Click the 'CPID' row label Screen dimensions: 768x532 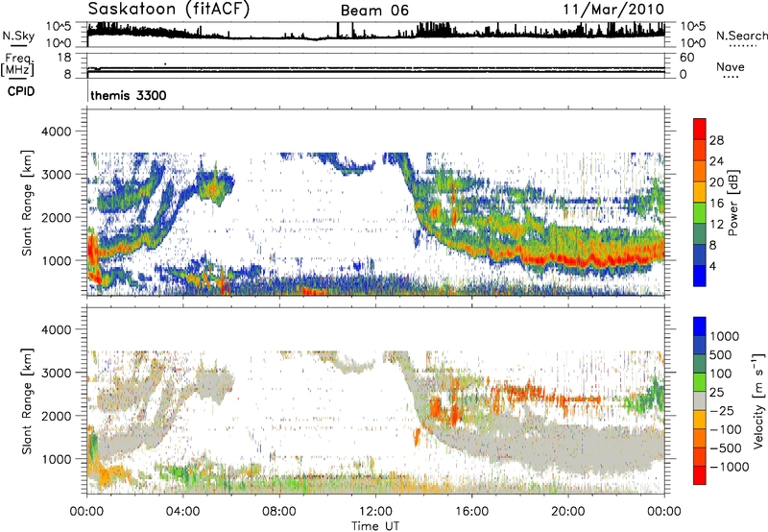coord(21,91)
